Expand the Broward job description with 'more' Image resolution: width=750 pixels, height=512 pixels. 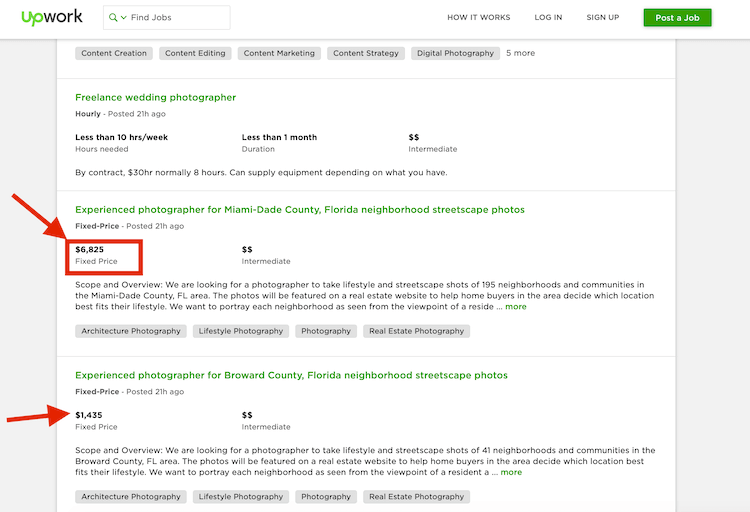(x=510, y=472)
